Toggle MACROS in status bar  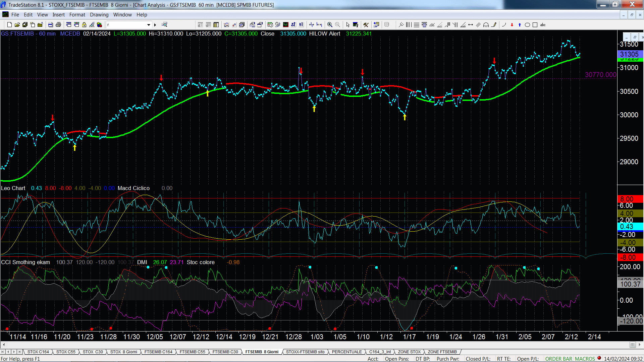point(585,359)
